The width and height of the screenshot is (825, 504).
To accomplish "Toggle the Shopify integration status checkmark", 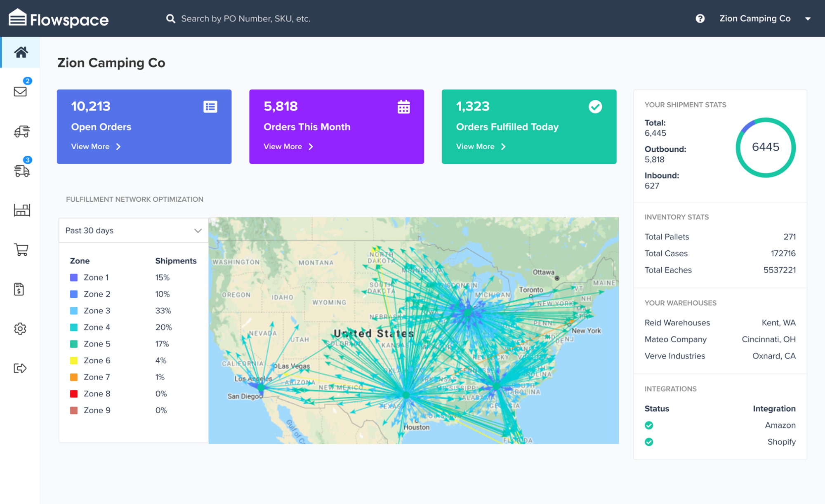I will click(649, 442).
